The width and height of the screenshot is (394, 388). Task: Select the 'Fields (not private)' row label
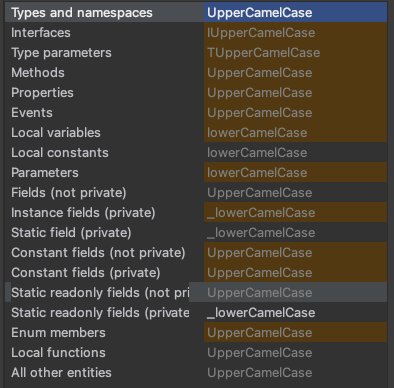(x=69, y=193)
